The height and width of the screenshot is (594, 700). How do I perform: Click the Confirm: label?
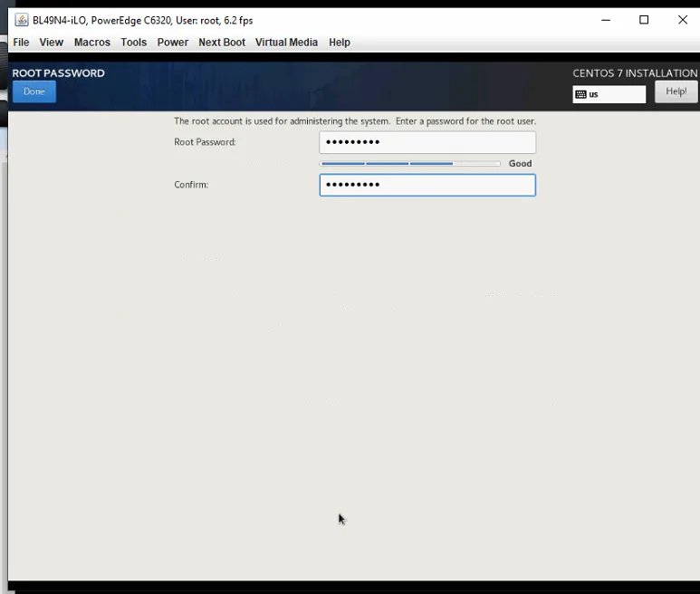click(x=191, y=185)
